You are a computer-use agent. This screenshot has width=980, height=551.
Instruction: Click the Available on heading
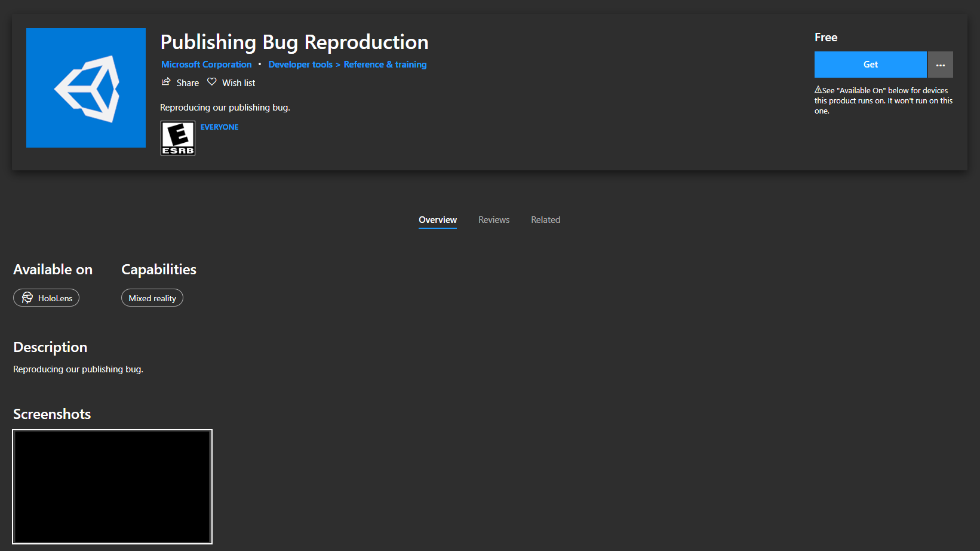point(53,270)
